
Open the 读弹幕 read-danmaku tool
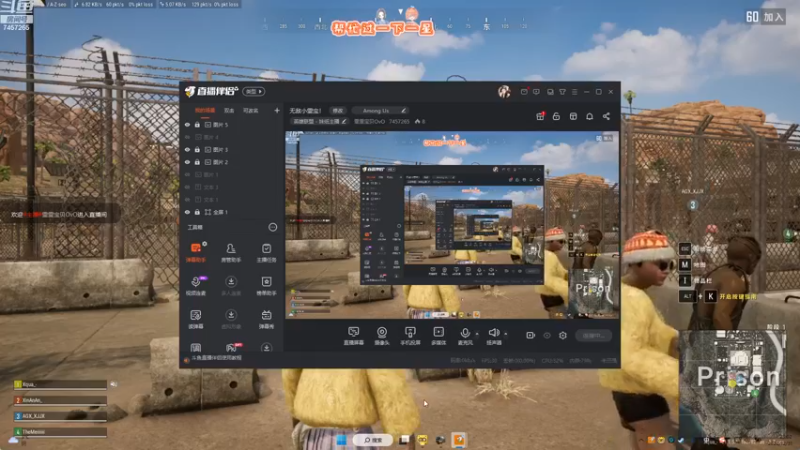195,319
